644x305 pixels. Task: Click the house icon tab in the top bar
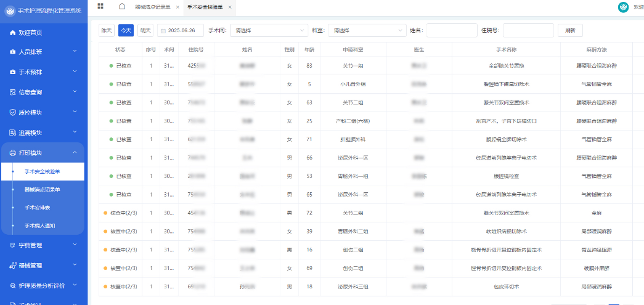click(x=121, y=6)
